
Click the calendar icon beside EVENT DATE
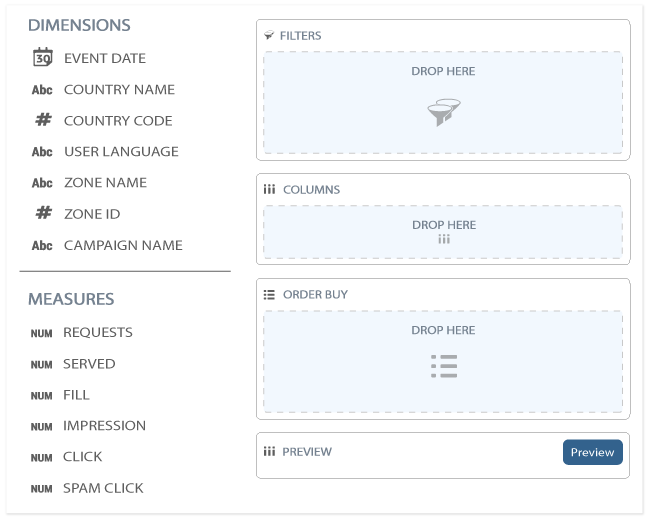(x=43, y=57)
